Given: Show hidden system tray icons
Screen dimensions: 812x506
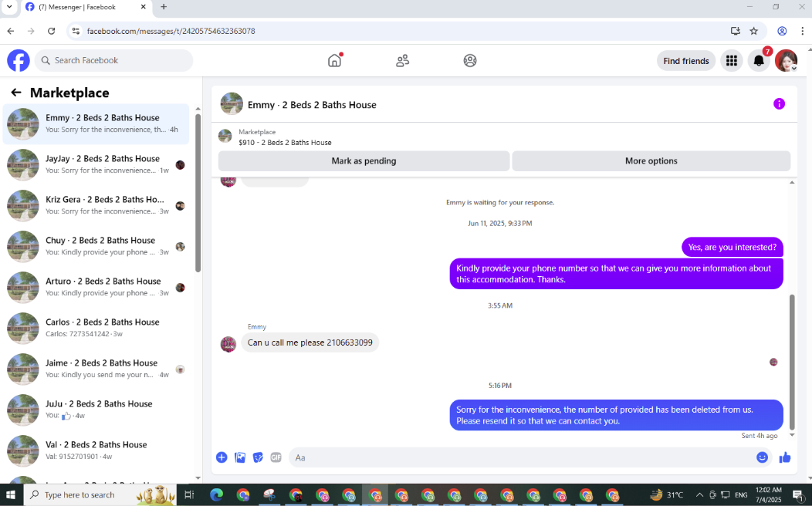Looking at the screenshot, I should coord(699,495).
